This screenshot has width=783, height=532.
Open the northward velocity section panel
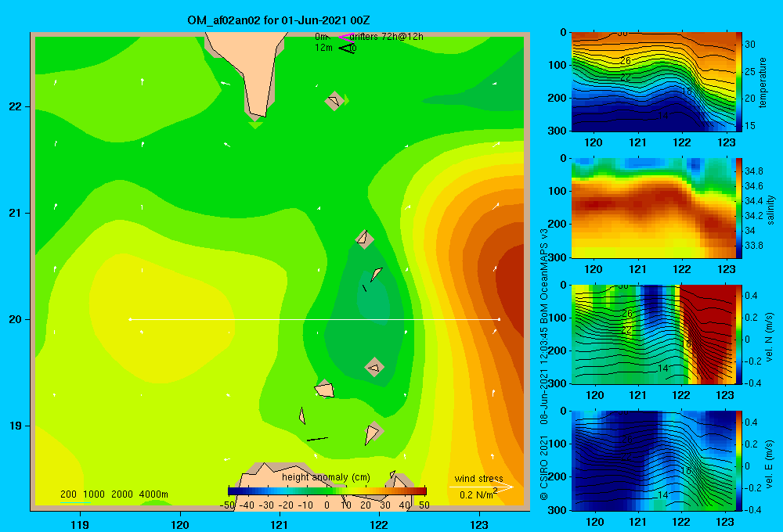tap(653, 334)
